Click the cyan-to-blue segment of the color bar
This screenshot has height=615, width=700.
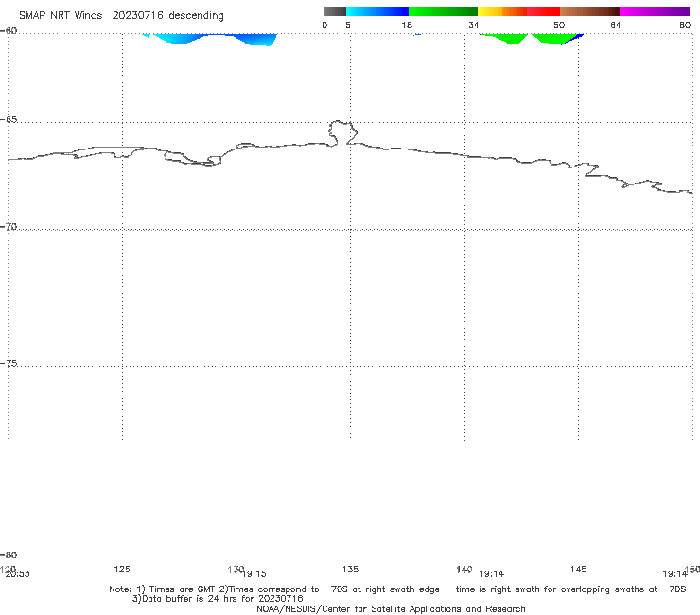[x=377, y=11]
